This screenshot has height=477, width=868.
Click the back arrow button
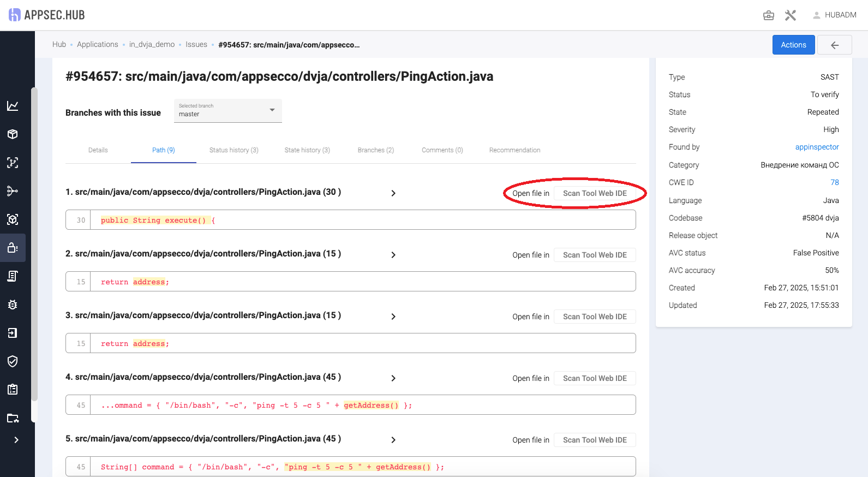834,45
